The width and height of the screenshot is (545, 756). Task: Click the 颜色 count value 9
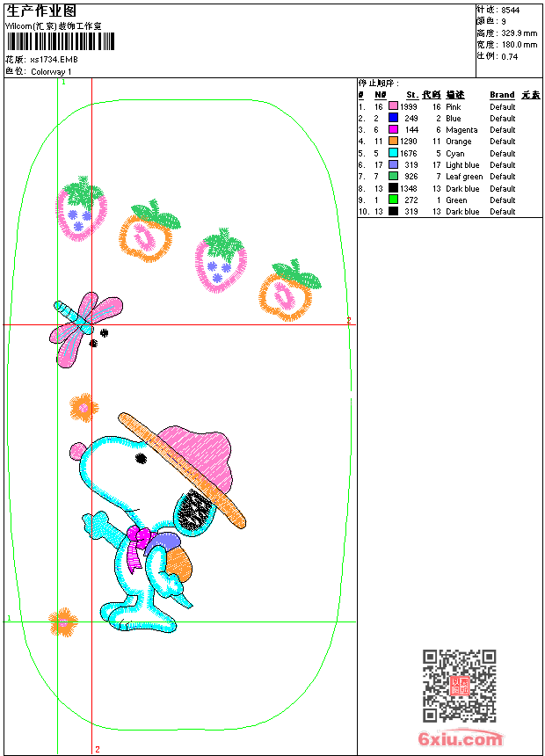[x=504, y=22]
